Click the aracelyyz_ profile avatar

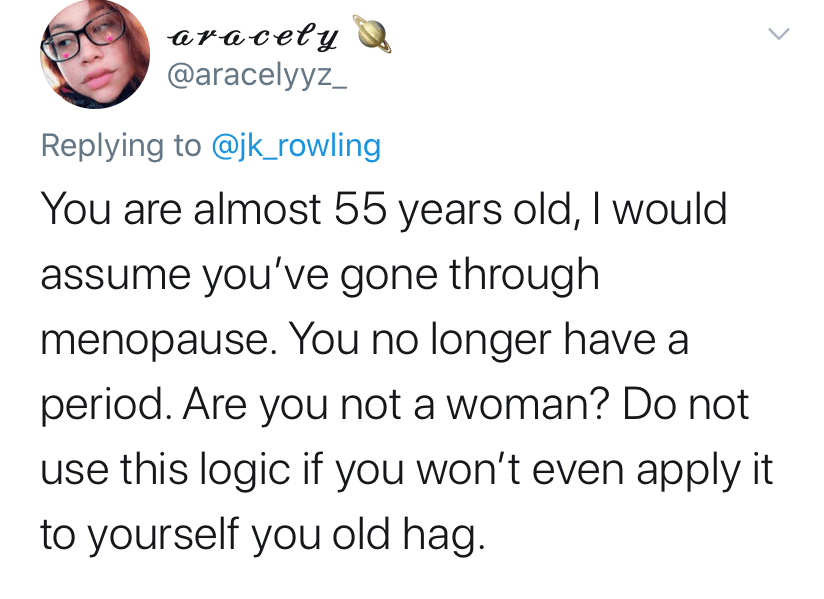94,55
